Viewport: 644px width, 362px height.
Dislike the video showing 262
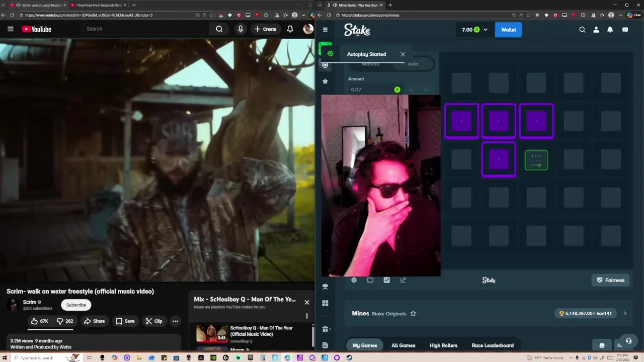pos(65,321)
